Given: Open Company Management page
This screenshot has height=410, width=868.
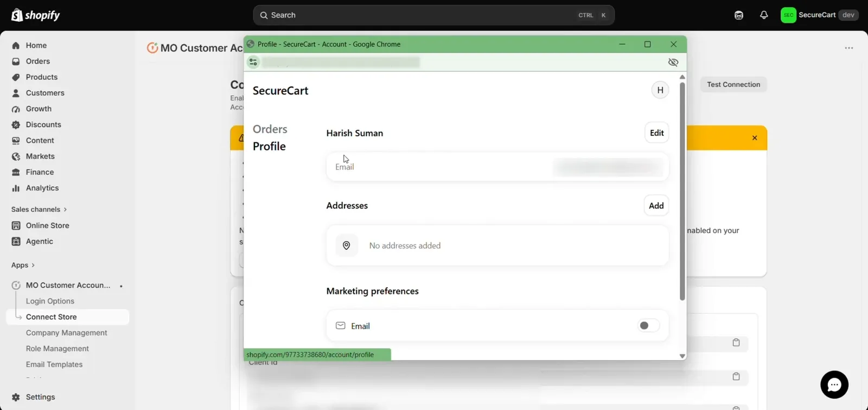Looking at the screenshot, I should point(67,333).
